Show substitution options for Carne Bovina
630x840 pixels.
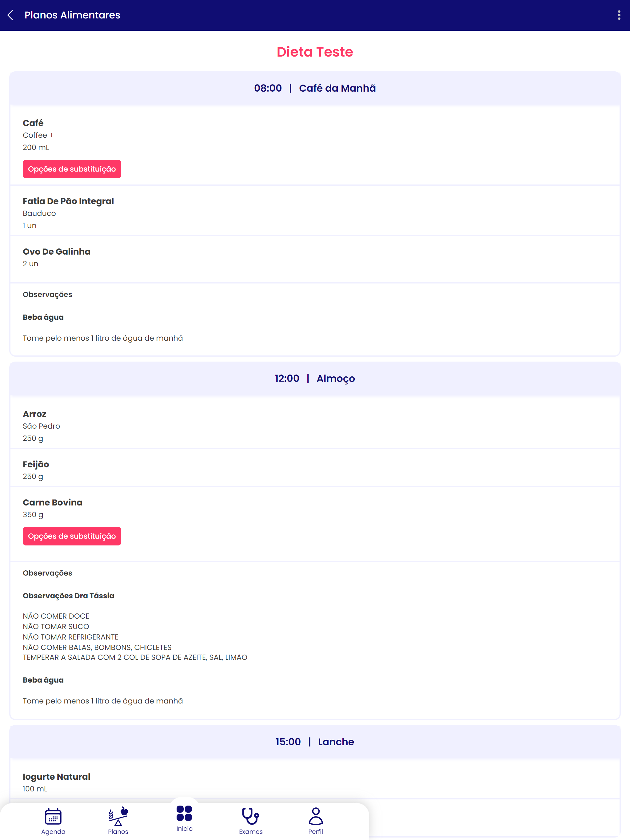click(x=72, y=536)
